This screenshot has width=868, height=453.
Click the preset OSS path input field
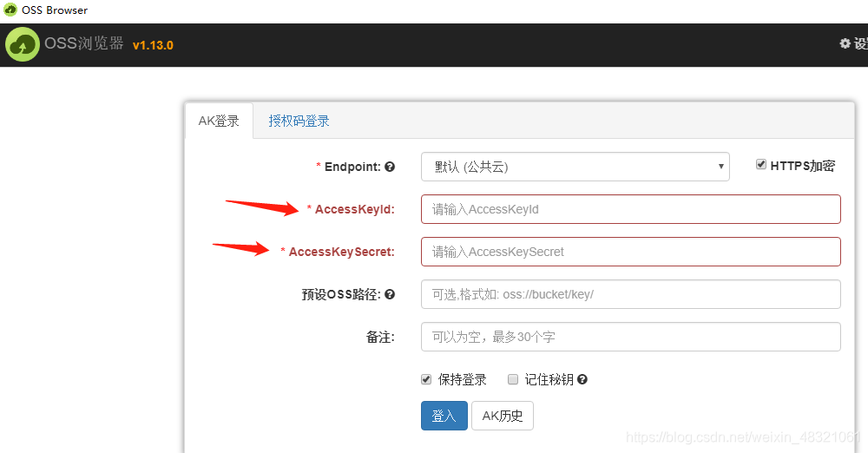[x=630, y=294]
